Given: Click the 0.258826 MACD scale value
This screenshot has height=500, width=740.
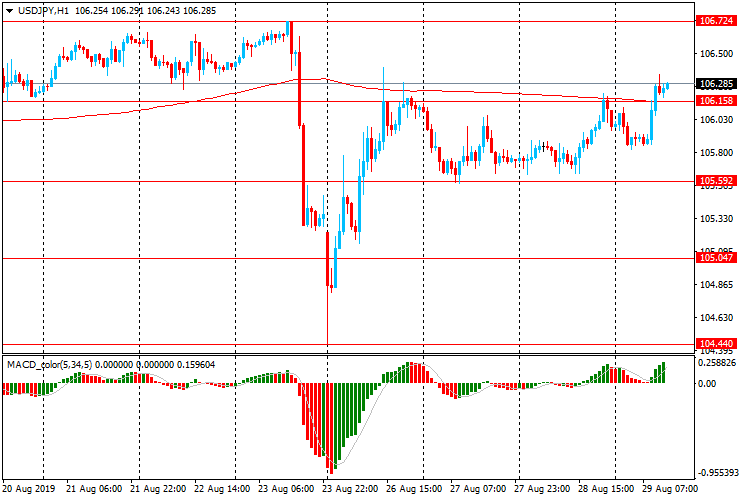Looking at the screenshot, I should click(717, 363).
